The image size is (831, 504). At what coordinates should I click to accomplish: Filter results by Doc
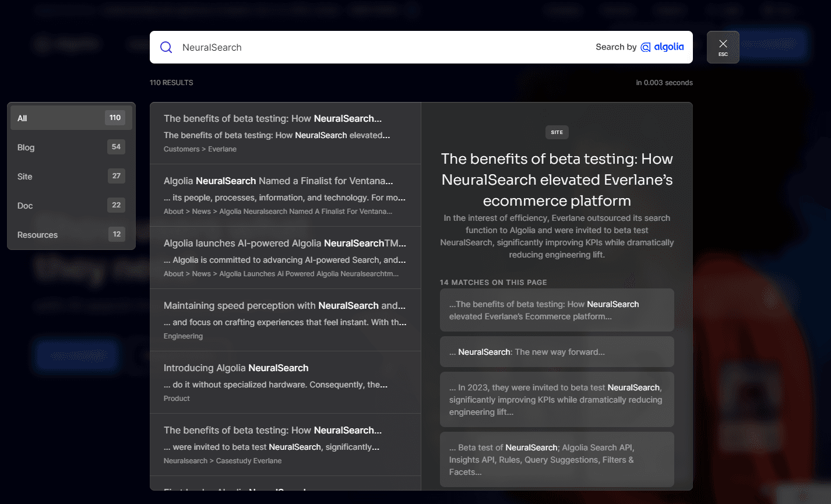coord(71,205)
